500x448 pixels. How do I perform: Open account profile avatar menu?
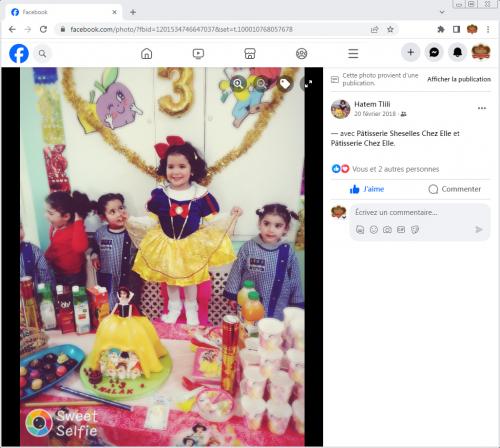click(481, 52)
